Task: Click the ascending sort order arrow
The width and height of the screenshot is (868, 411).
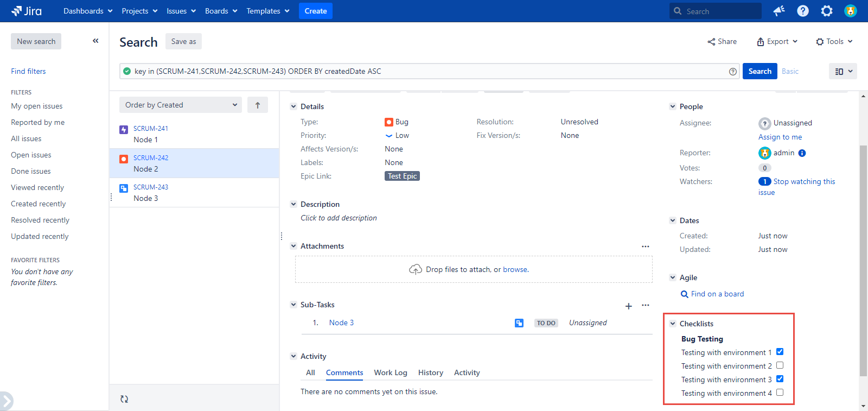Action: pyautogui.click(x=258, y=105)
